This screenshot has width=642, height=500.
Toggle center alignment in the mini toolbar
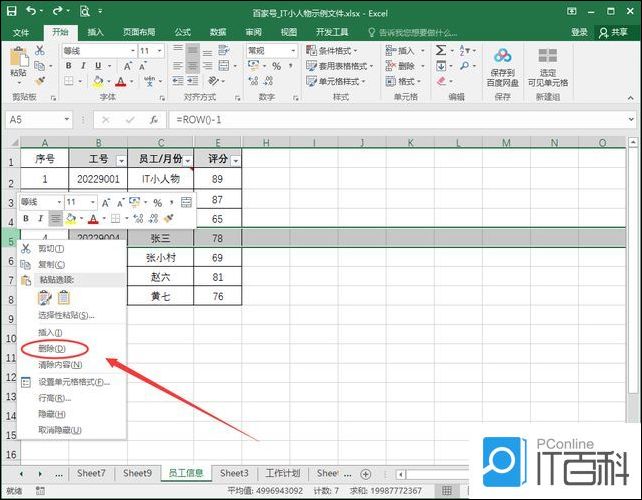[56, 218]
